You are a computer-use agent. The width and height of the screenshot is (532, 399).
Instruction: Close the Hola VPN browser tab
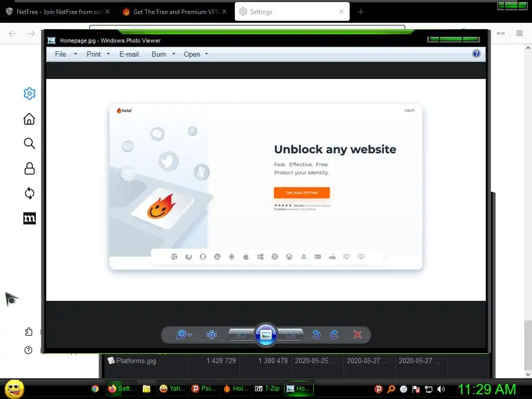tap(224, 11)
